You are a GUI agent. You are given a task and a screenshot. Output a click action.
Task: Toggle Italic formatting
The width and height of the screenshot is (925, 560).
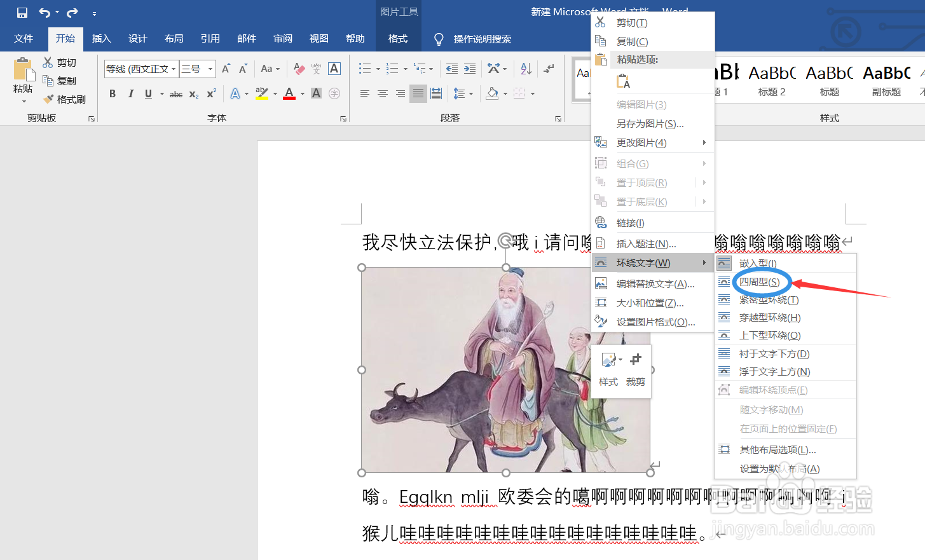pos(130,94)
